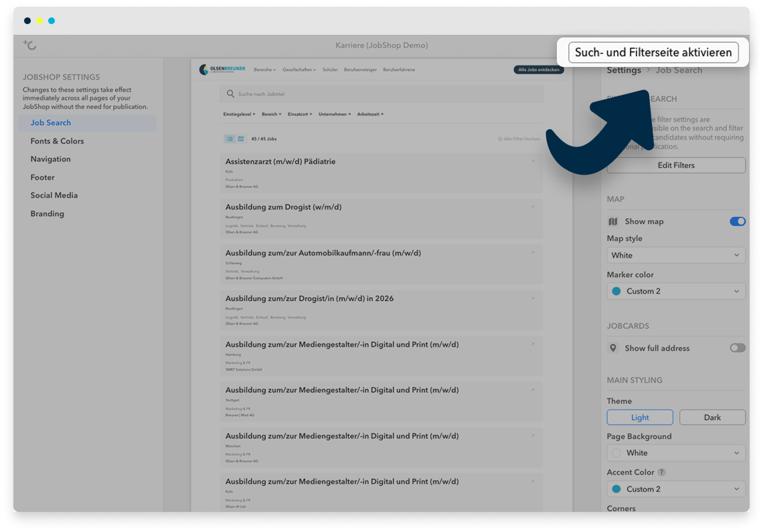Open the Marker color dropdown
This screenshot has height=532, width=763.
point(676,291)
